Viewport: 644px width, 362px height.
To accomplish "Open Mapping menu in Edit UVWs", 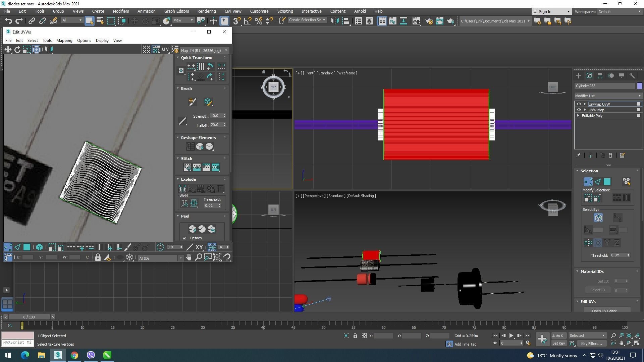I will pos(64,41).
